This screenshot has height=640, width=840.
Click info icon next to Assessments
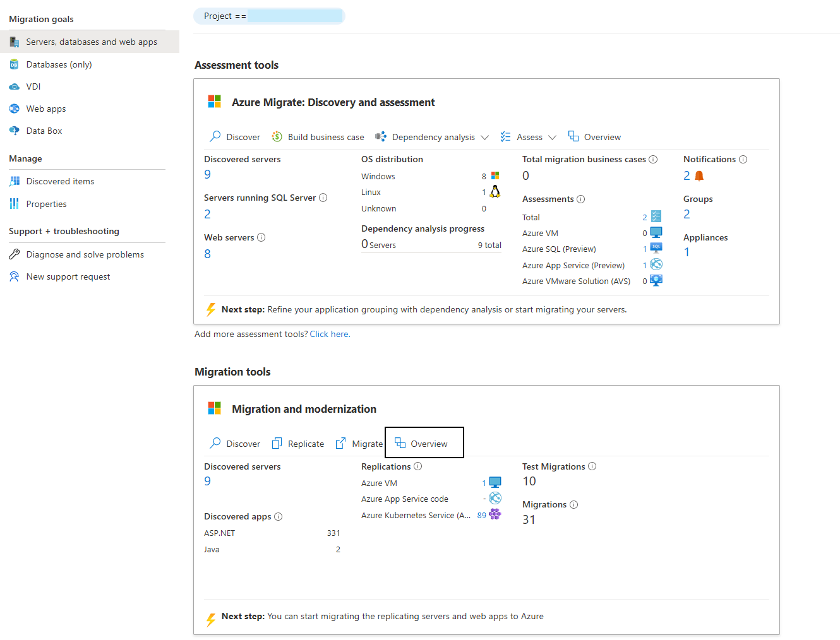tap(581, 199)
